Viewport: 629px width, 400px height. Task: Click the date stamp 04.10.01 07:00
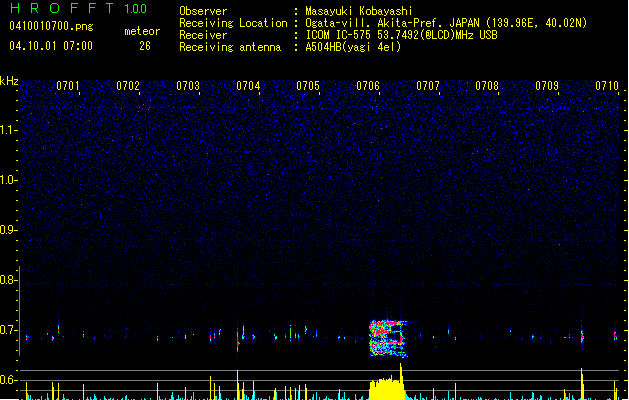tap(51, 46)
